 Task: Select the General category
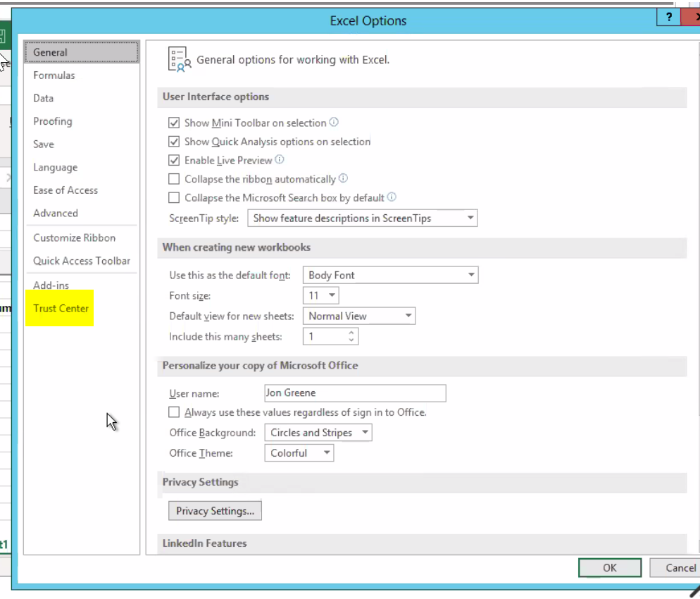click(x=82, y=52)
